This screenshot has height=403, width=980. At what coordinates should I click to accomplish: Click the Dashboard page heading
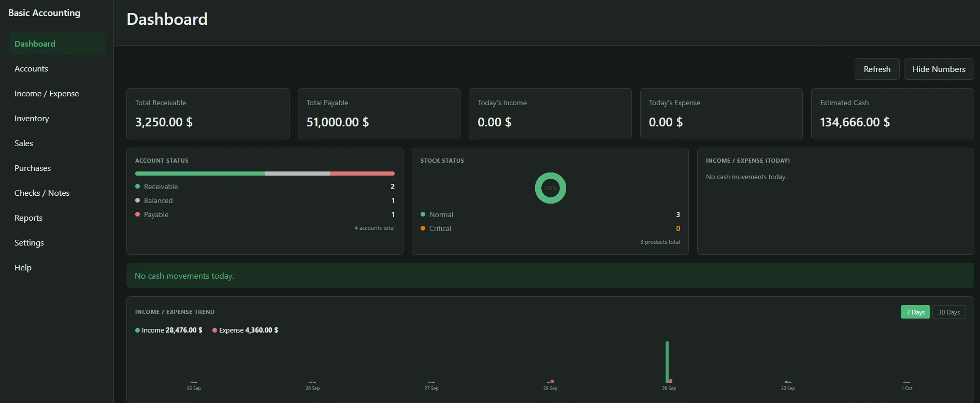[167, 19]
